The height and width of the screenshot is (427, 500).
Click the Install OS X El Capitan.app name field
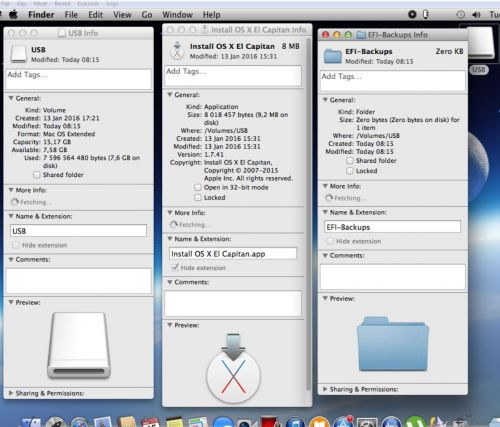[x=233, y=254]
